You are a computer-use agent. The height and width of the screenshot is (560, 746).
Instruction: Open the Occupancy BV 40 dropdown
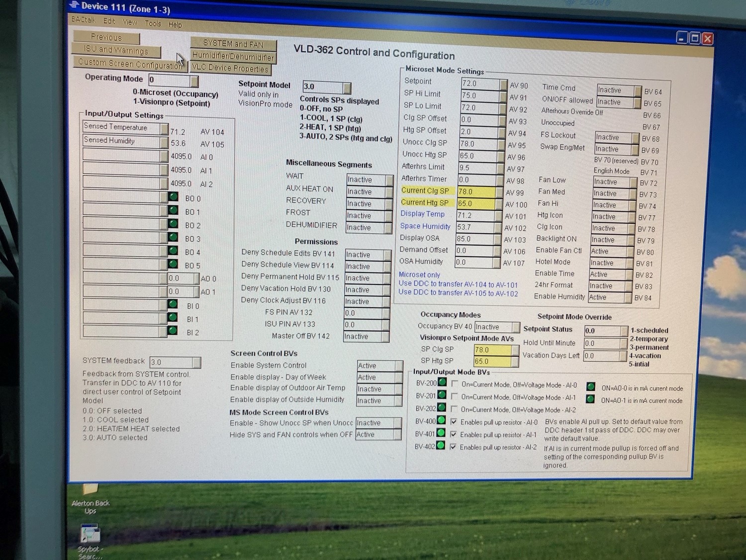[x=515, y=327]
